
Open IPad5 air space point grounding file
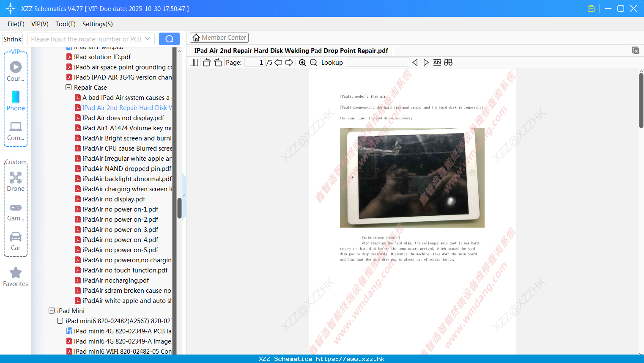coord(119,67)
